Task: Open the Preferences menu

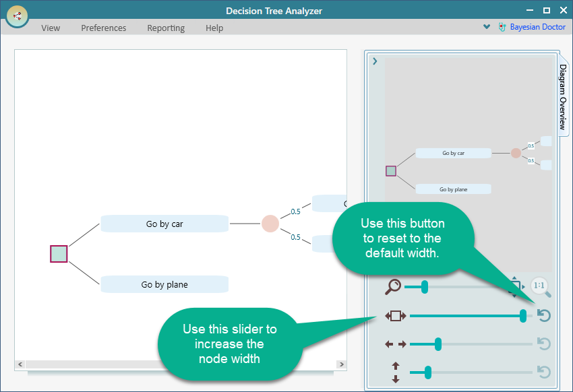Action: coord(103,28)
